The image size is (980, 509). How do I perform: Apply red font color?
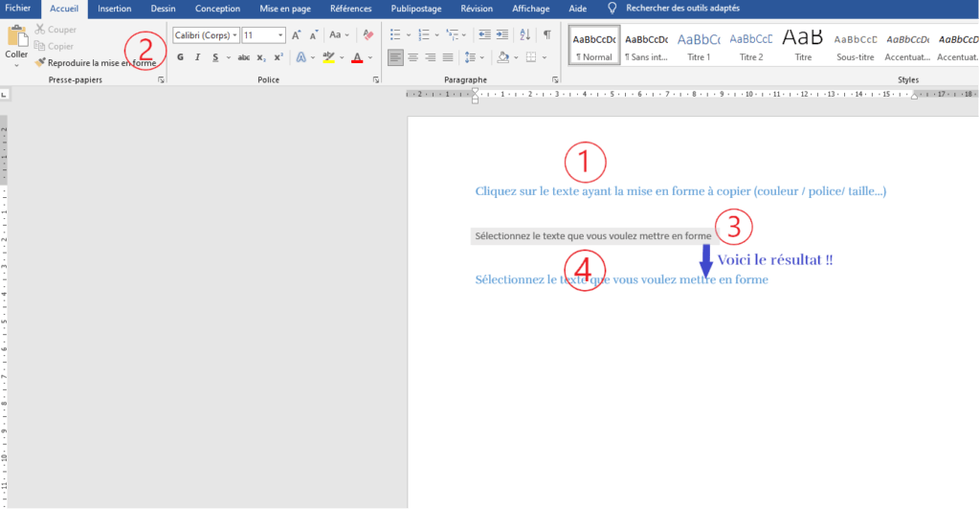(357, 57)
